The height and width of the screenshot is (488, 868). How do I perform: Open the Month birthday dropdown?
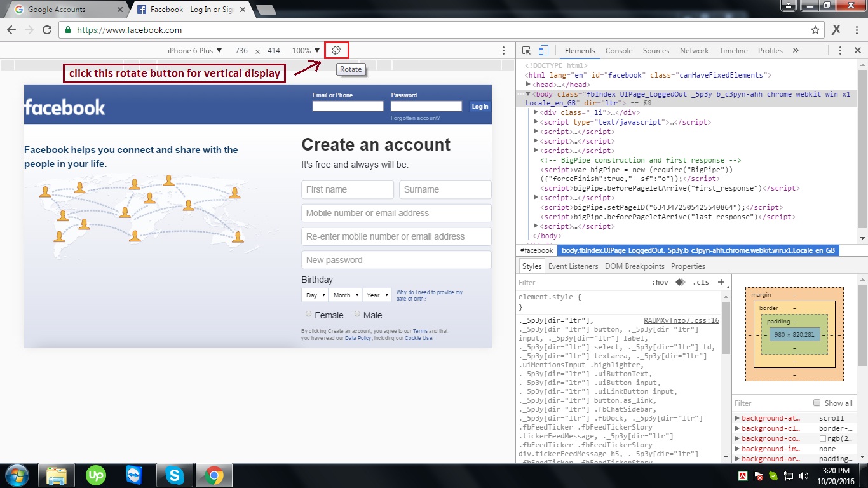click(345, 295)
